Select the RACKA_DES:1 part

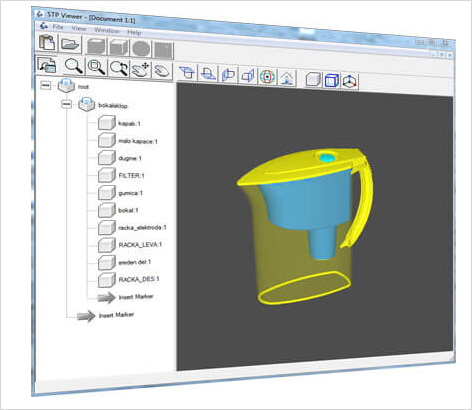point(139,279)
